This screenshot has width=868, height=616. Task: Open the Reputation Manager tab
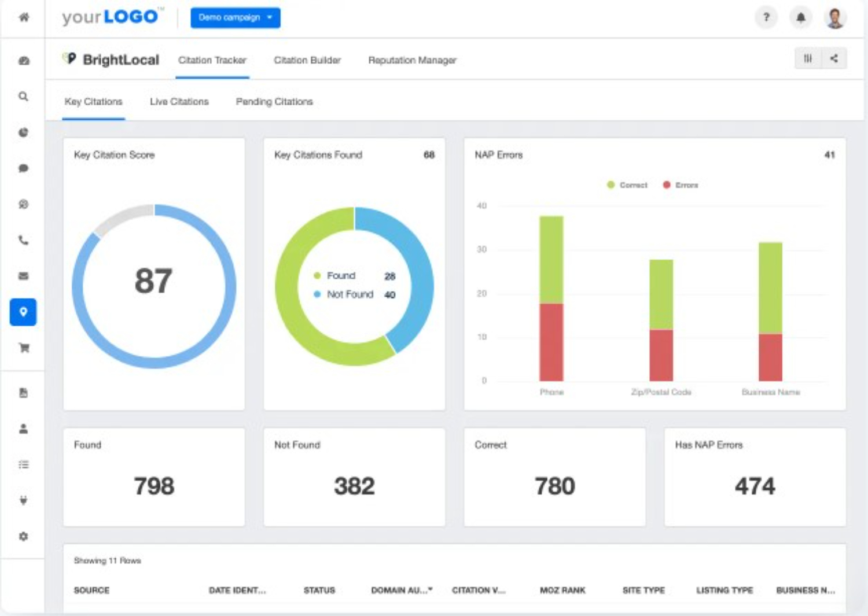[412, 60]
